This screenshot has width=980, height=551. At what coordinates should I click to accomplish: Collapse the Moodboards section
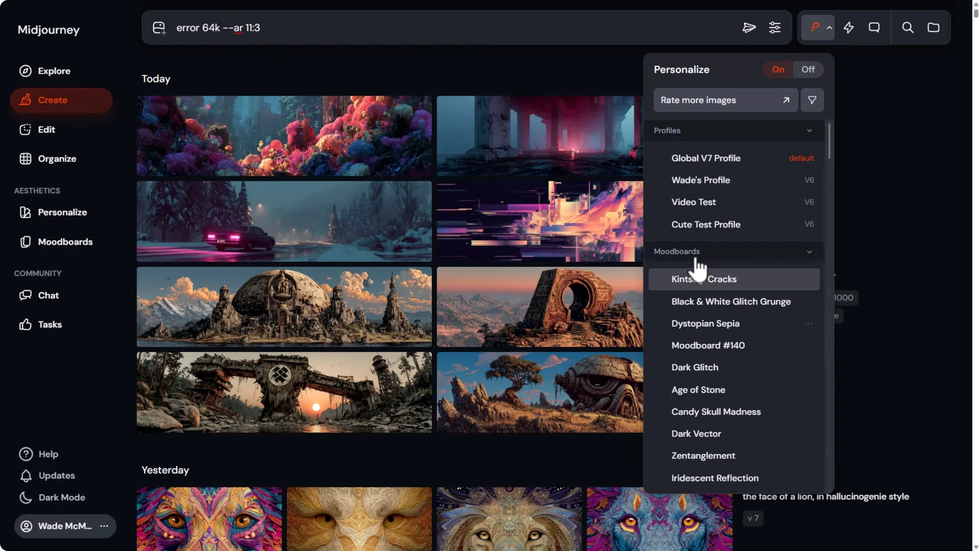click(808, 252)
